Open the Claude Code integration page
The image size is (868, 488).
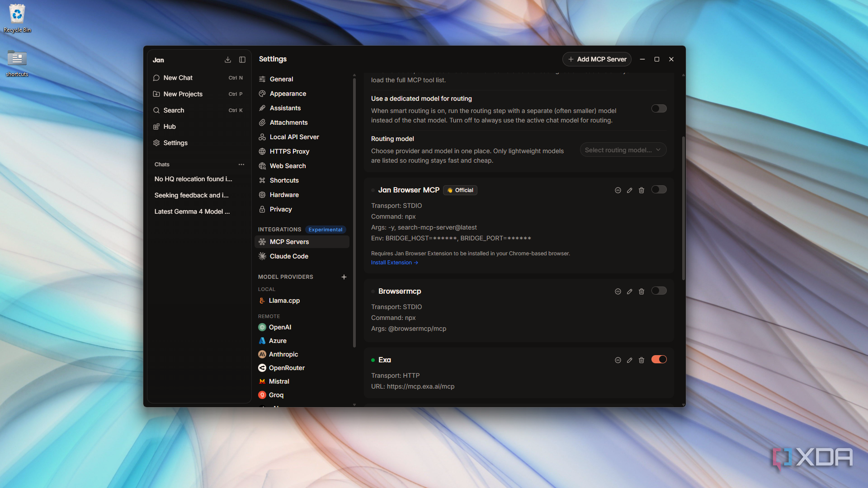tap(302, 256)
